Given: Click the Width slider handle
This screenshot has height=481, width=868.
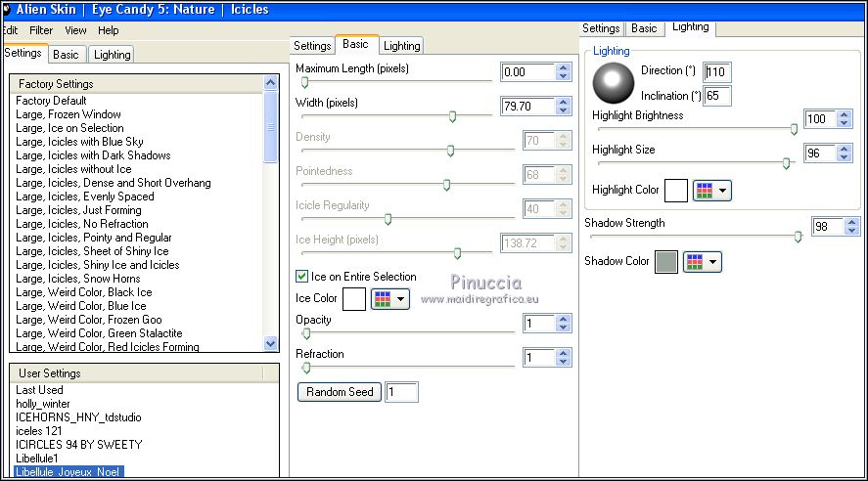Looking at the screenshot, I should point(452,116).
